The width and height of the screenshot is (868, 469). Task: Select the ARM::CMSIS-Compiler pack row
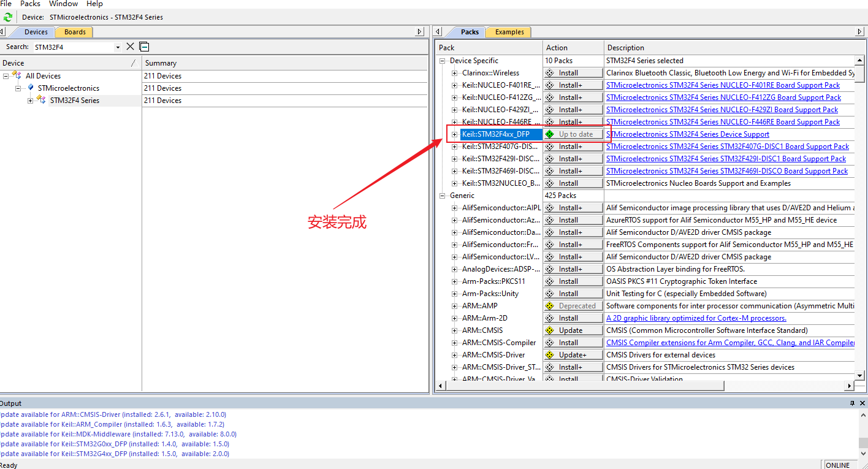(499, 343)
